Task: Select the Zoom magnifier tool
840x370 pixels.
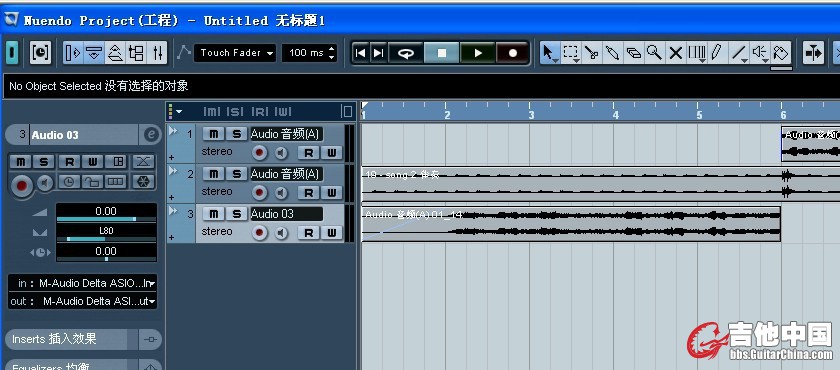Action: pyautogui.click(x=654, y=52)
